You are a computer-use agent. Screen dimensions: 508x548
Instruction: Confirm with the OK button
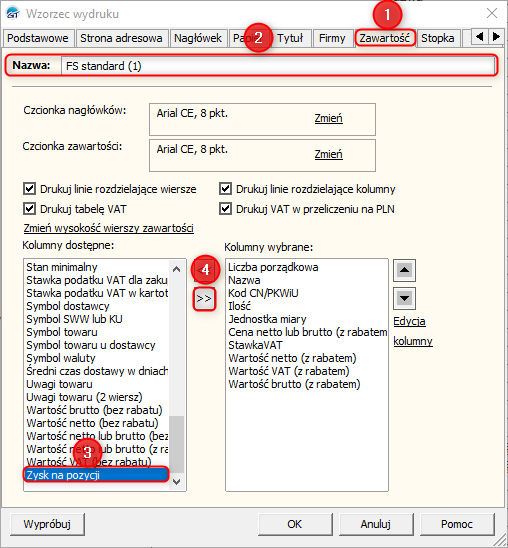coord(295,524)
